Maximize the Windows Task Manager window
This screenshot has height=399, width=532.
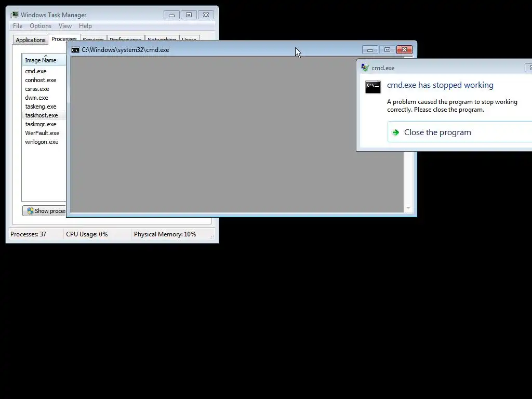click(189, 15)
